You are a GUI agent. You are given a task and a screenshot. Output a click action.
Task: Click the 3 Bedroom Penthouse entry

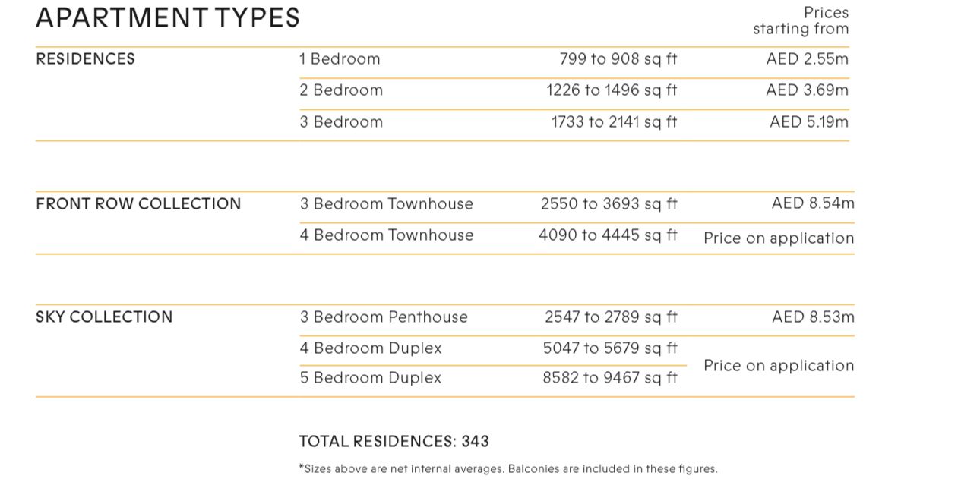(384, 317)
